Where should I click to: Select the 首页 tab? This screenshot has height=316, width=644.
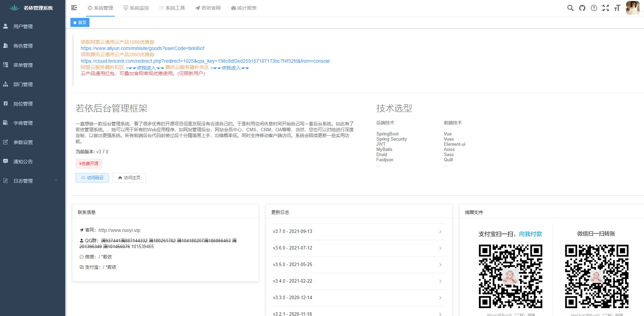click(x=80, y=22)
